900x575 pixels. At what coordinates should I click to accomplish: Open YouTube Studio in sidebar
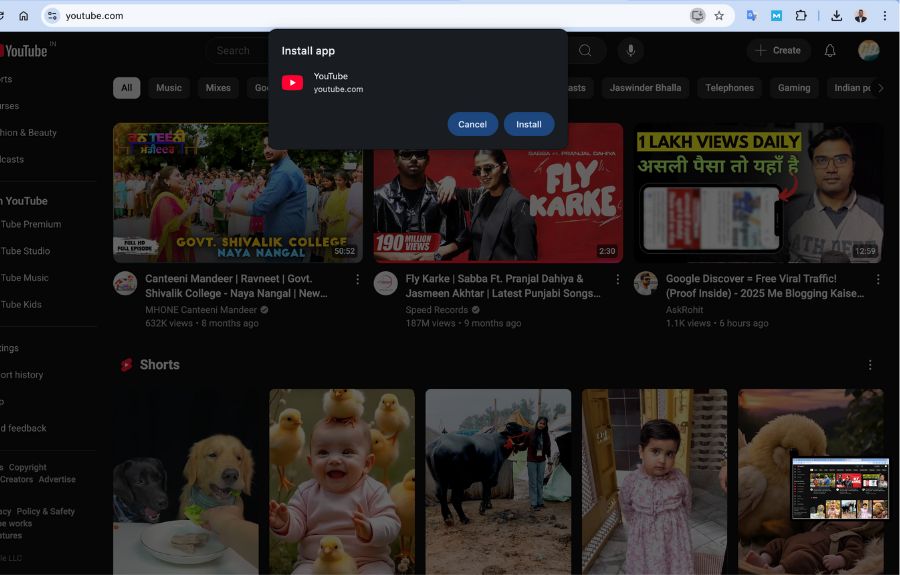pyautogui.click(x=25, y=251)
